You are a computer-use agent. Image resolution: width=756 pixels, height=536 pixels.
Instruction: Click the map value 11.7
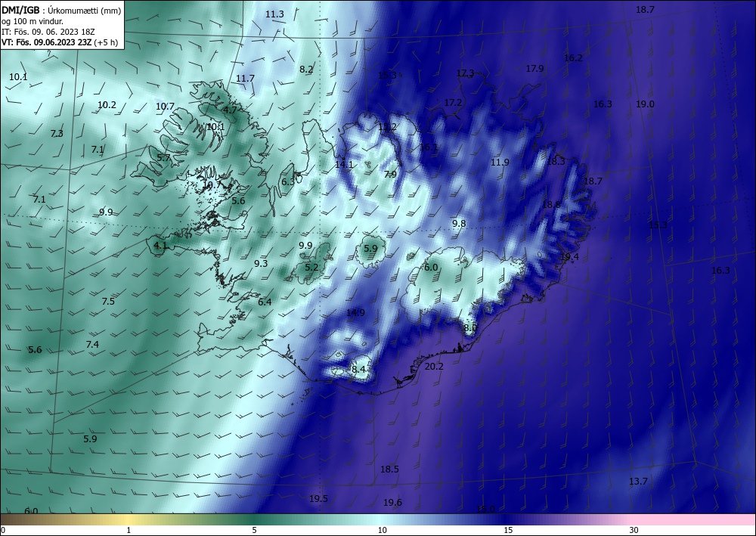pos(246,78)
